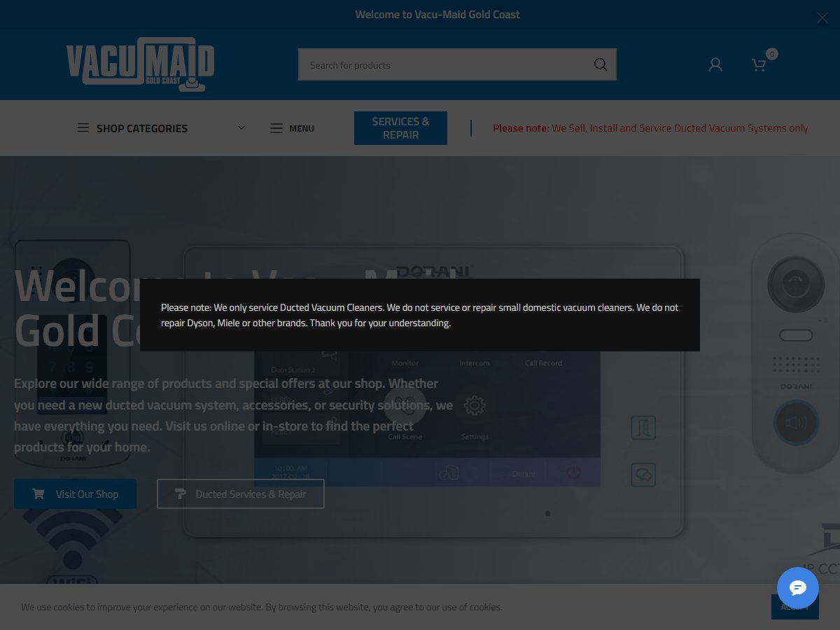
Task: Open the user account icon
Action: [715, 64]
